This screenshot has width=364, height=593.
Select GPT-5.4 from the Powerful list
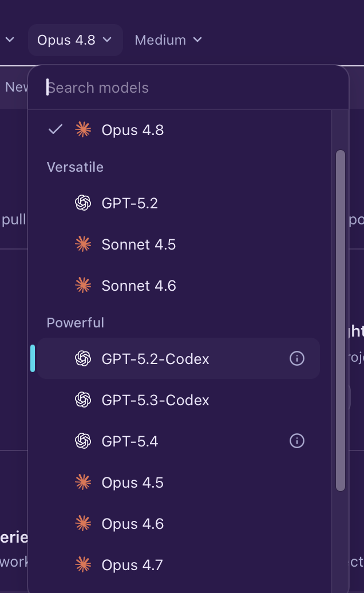(179, 441)
